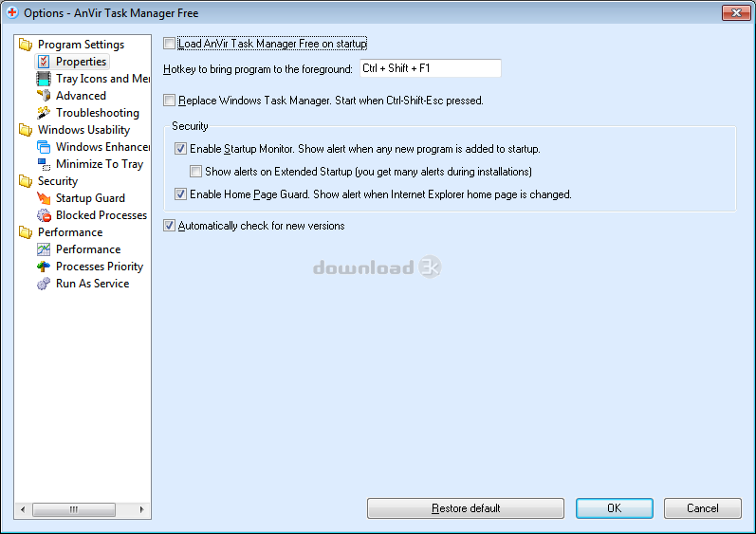Click the Processes Priority icon
The height and width of the screenshot is (534, 756).
tap(44, 267)
